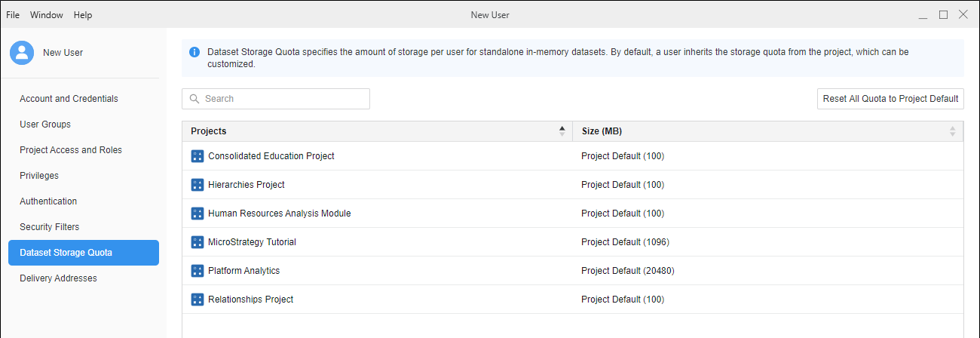
Task: Click the Hierarchies Project icon
Action: pos(198,185)
